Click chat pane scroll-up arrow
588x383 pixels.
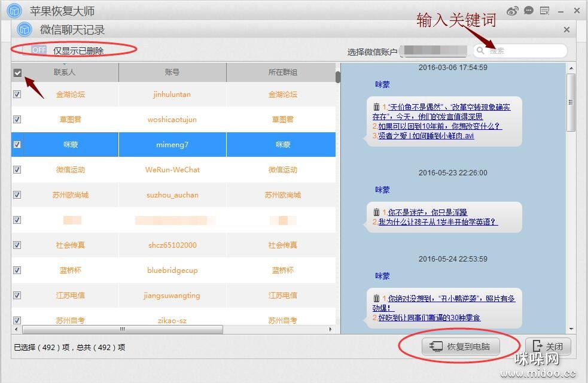point(571,68)
